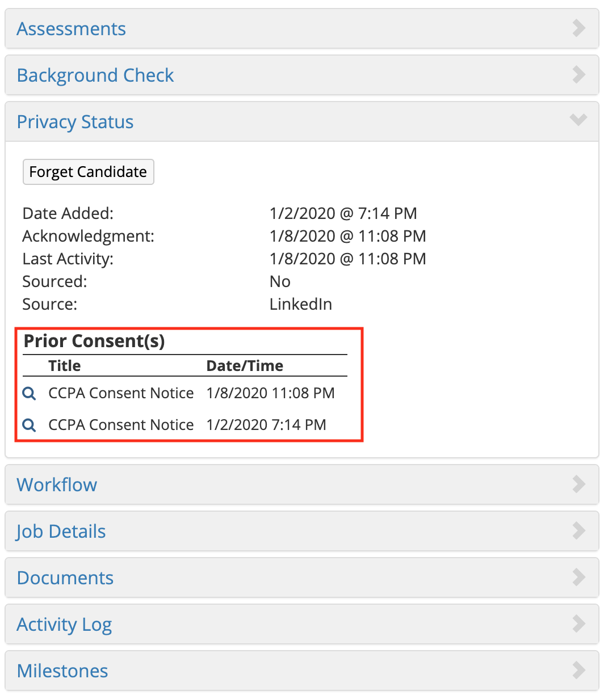
Task: Expand Background Check with the chevron arrow
Action: (x=578, y=74)
